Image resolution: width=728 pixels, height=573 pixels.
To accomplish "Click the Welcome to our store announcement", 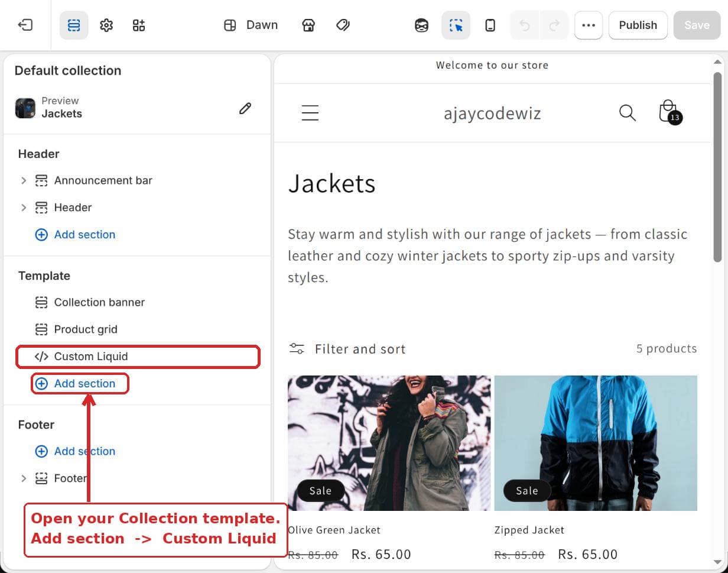I will pyautogui.click(x=492, y=65).
